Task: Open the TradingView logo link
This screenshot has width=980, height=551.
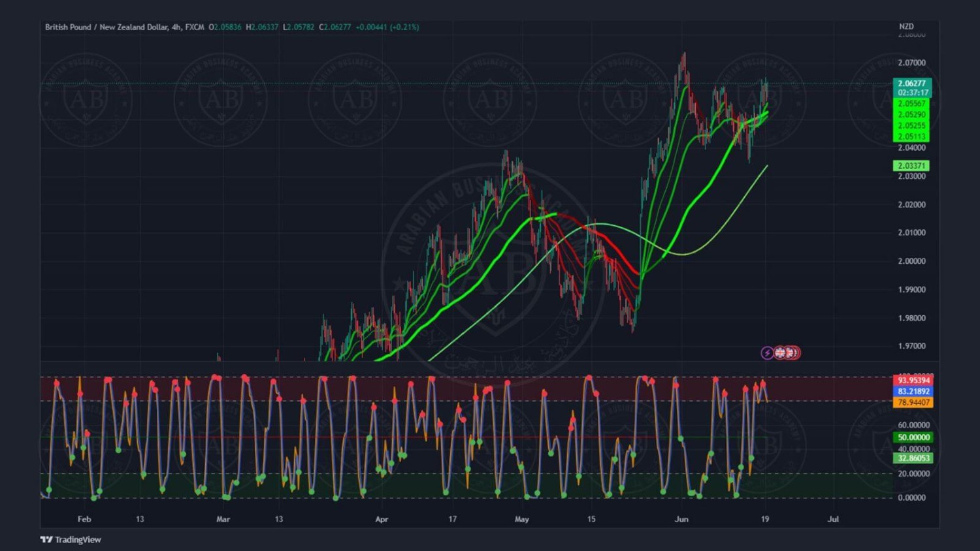Action: (71, 539)
